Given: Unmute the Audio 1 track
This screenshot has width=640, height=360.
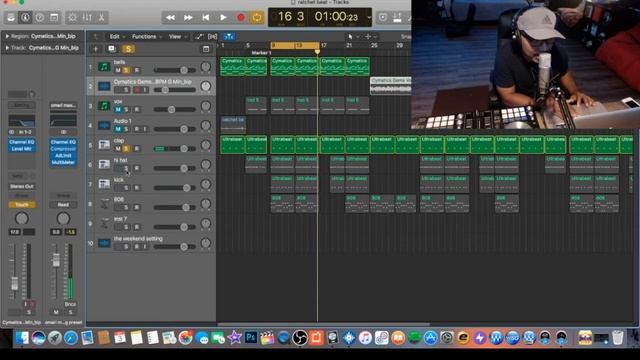Looking at the screenshot, I should [x=118, y=129].
